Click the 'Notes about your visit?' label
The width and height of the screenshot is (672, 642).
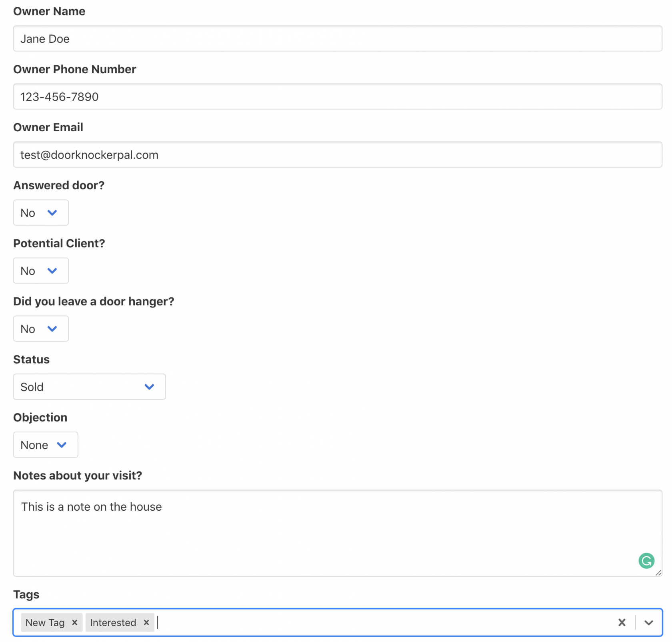point(78,475)
